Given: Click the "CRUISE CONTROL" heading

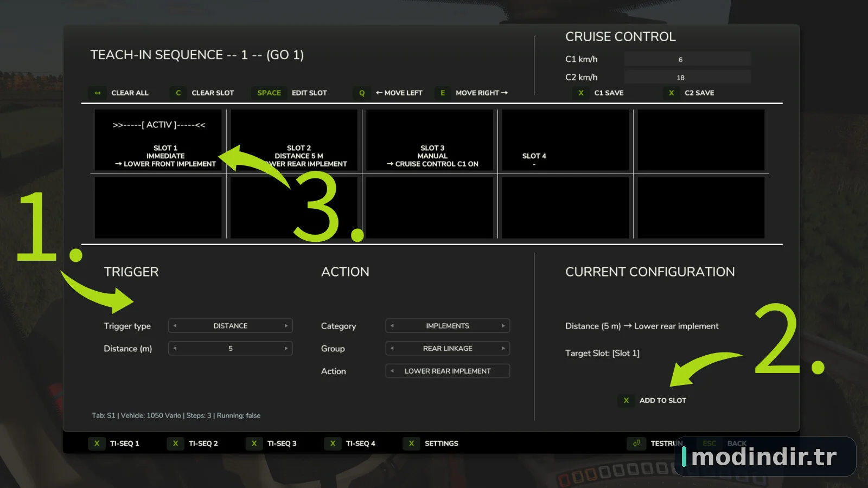Looking at the screenshot, I should [x=621, y=37].
